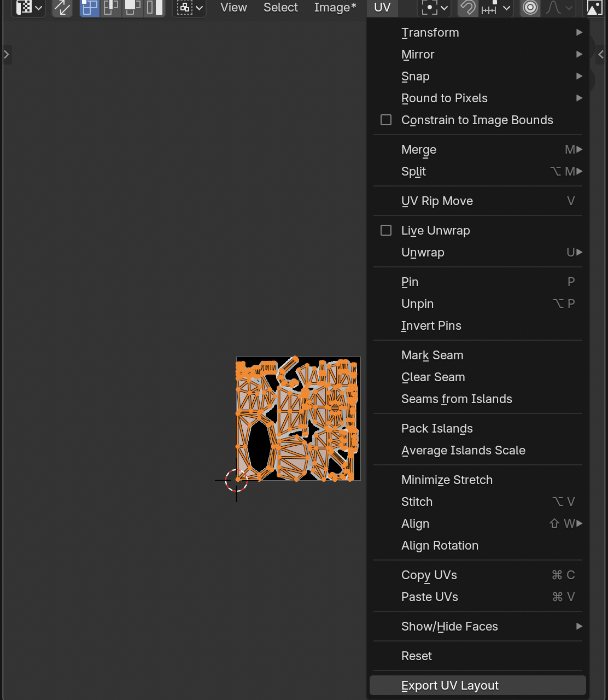Open the editor type dropdown
This screenshot has width=608, height=700.
click(x=28, y=8)
